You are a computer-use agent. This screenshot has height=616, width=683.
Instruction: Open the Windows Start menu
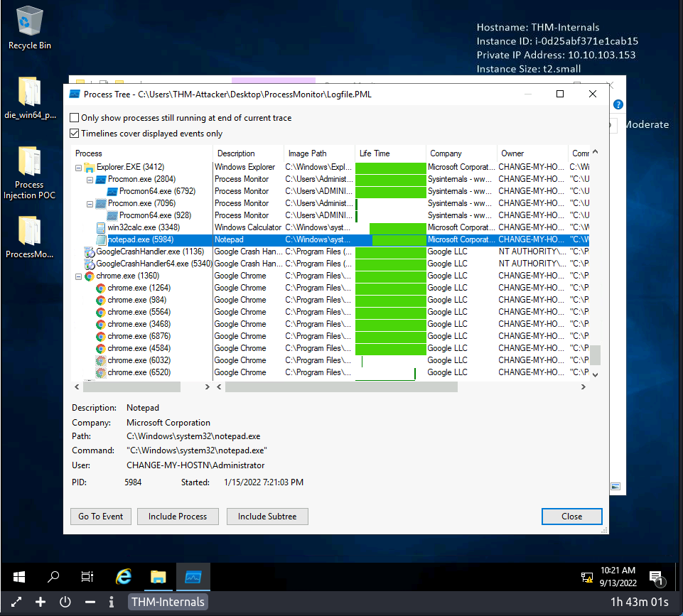click(x=18, y=576)
